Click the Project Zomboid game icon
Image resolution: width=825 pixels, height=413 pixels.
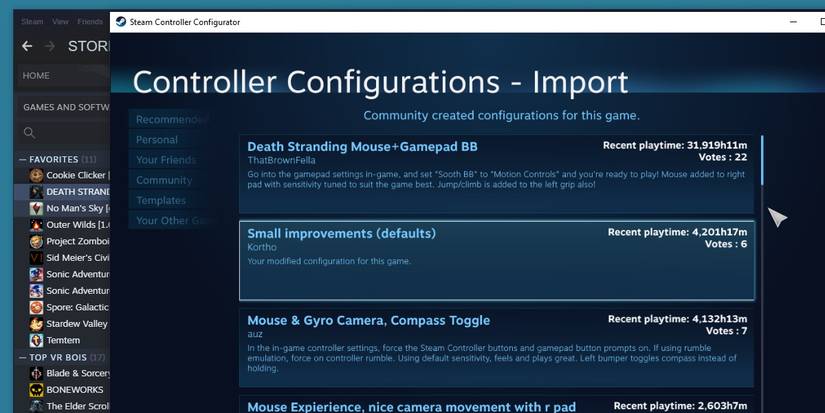click(36, 241)
